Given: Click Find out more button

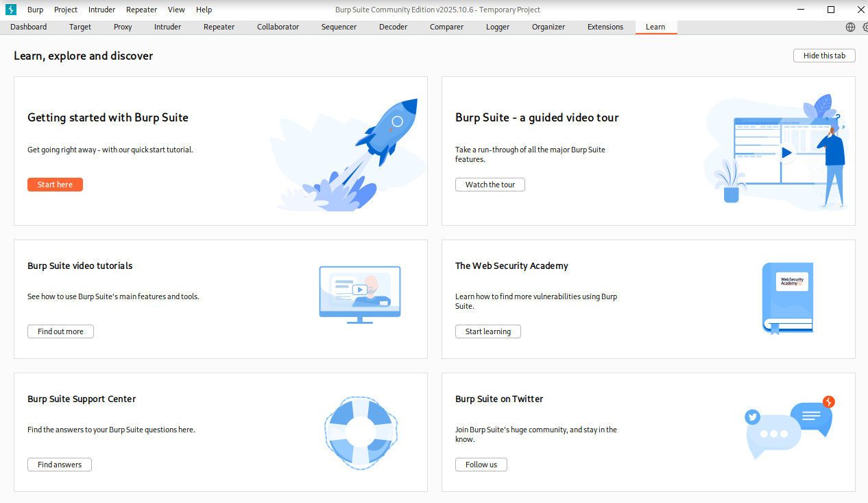Looking at the screenshot, I should 60,331.
